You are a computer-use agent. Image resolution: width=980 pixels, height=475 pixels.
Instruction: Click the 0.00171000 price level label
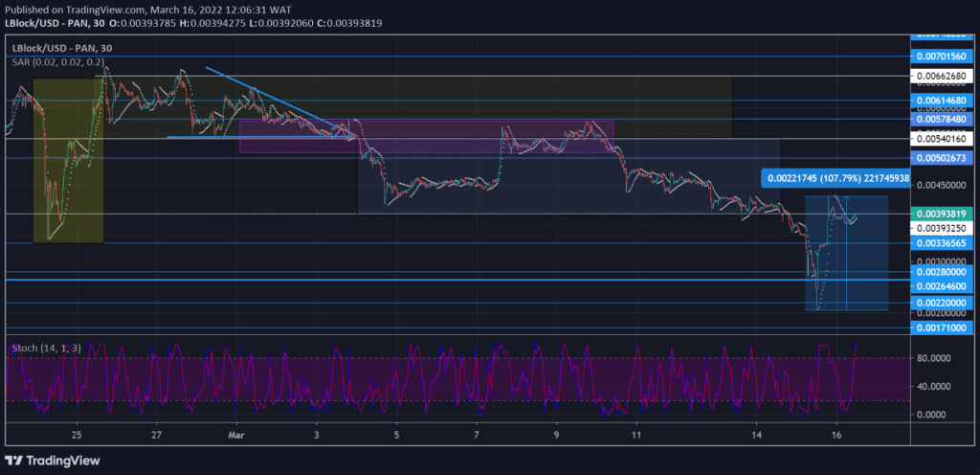click(x=941, y=328)
